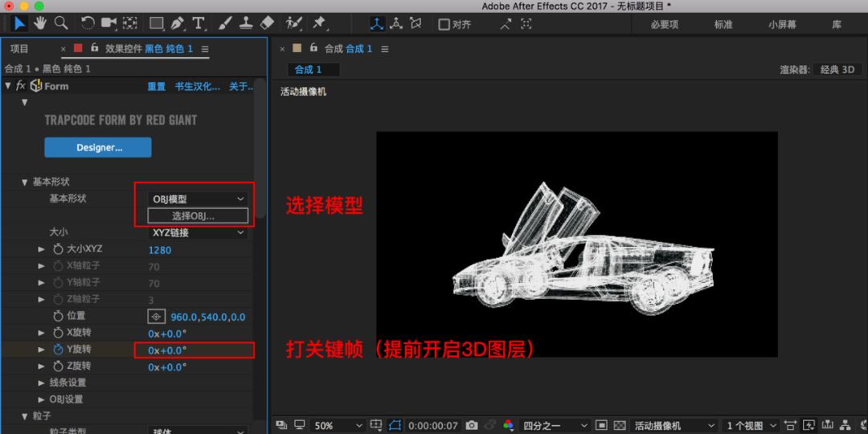Screen dimensions: 868x434
Task: Select the Puppet Pin tool
Action: tap(318, 23)
